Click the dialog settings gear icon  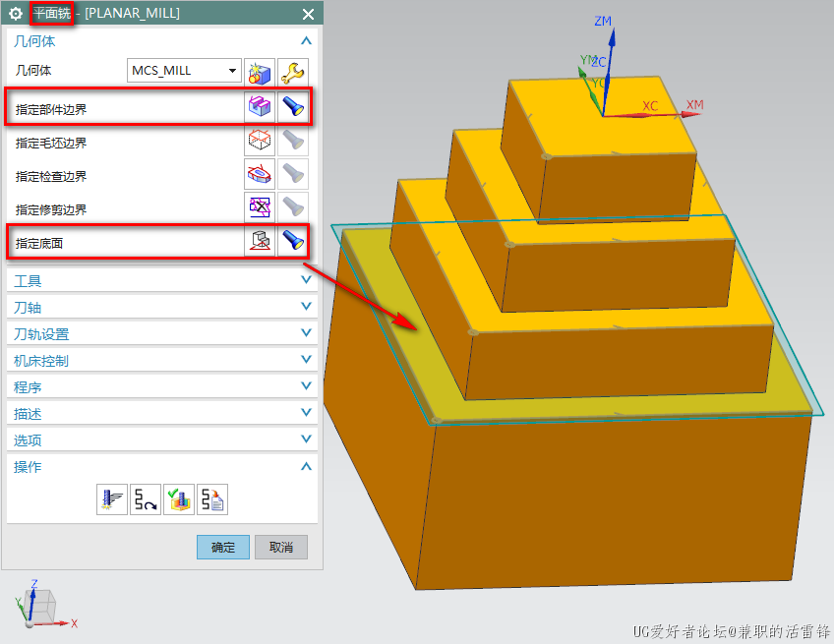[16, 14]
